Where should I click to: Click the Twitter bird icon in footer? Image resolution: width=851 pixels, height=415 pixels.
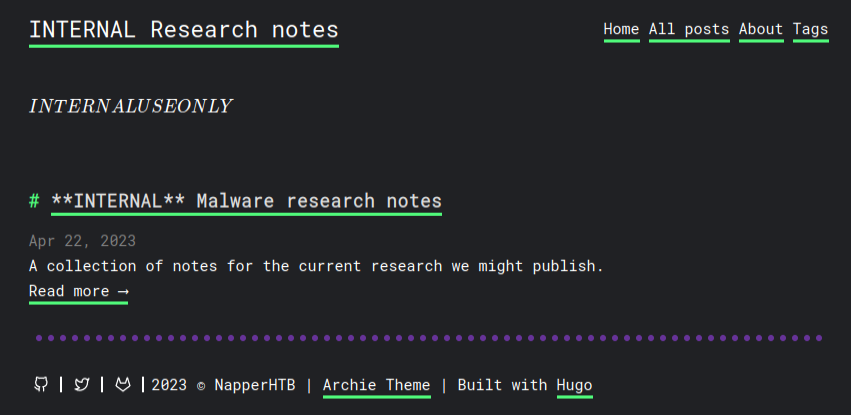click(82, 384)
